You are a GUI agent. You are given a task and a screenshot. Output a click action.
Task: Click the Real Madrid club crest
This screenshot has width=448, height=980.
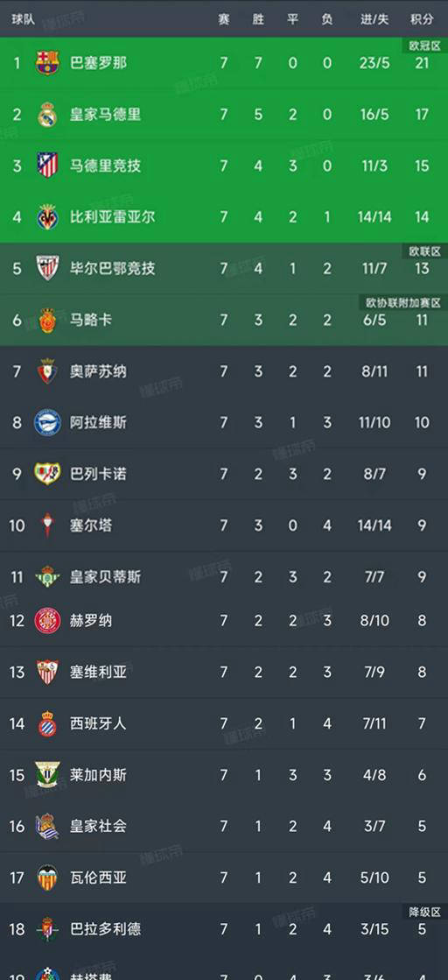(x=47, y=115)
